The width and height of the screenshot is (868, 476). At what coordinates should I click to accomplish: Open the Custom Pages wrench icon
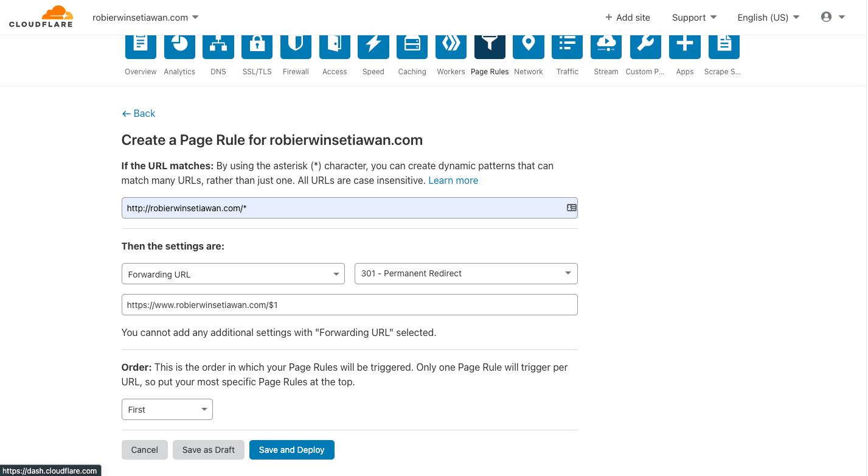click(x=645, y=47)
